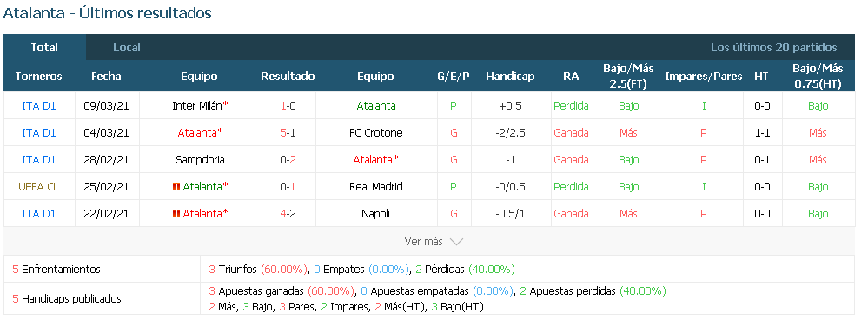
Task: Select the Total tab
Action: (x=44, y=47)
